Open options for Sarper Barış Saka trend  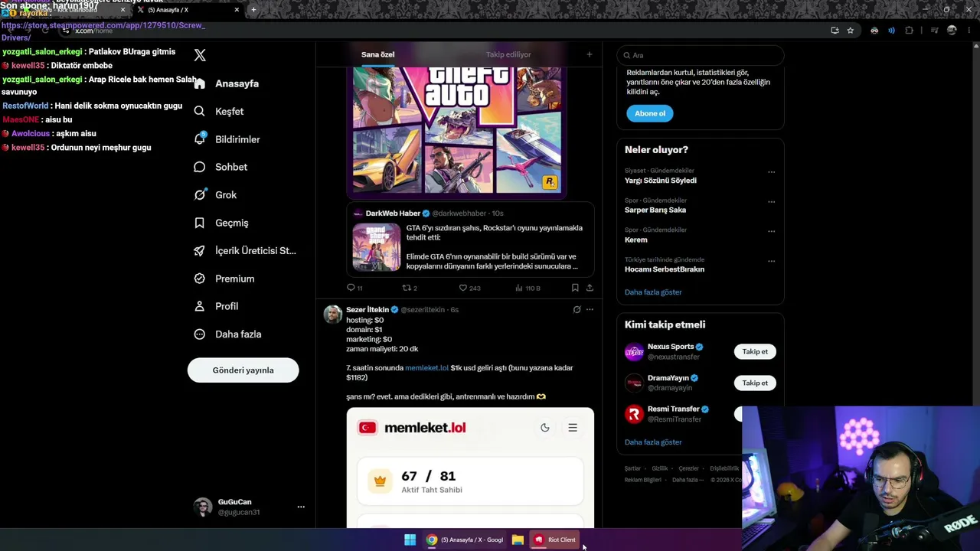(x=771, y=202)
